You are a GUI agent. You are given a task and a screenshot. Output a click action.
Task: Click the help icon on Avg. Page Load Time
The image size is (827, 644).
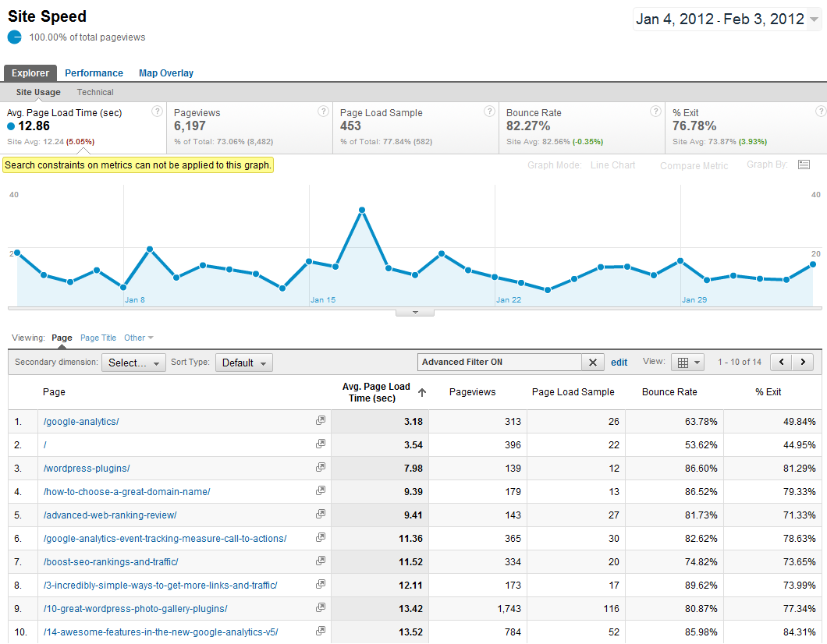[x=157, y=111]
